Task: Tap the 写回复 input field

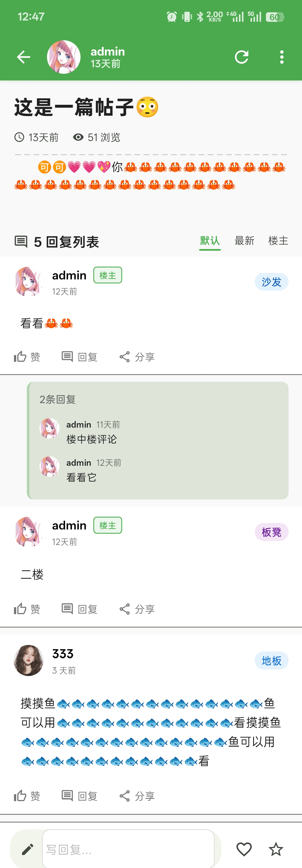Action: pos(128,850)
